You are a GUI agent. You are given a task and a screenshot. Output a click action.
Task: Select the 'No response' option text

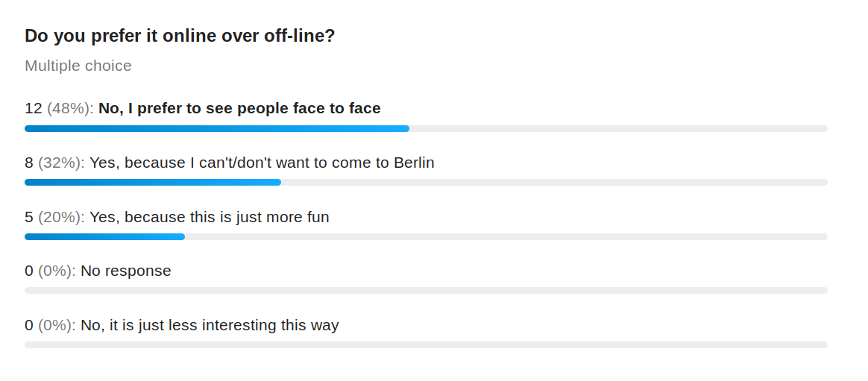pos(126,271)
